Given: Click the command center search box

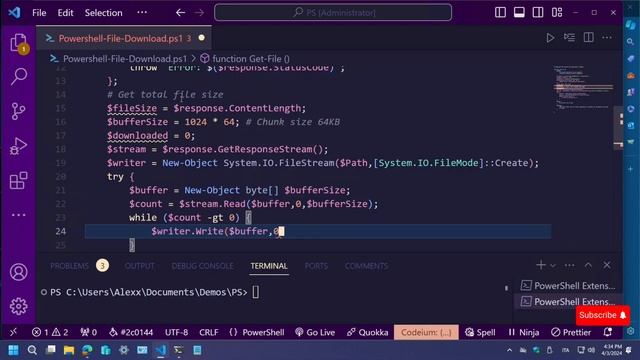Looking at the screenshot, I should (333, 13).
